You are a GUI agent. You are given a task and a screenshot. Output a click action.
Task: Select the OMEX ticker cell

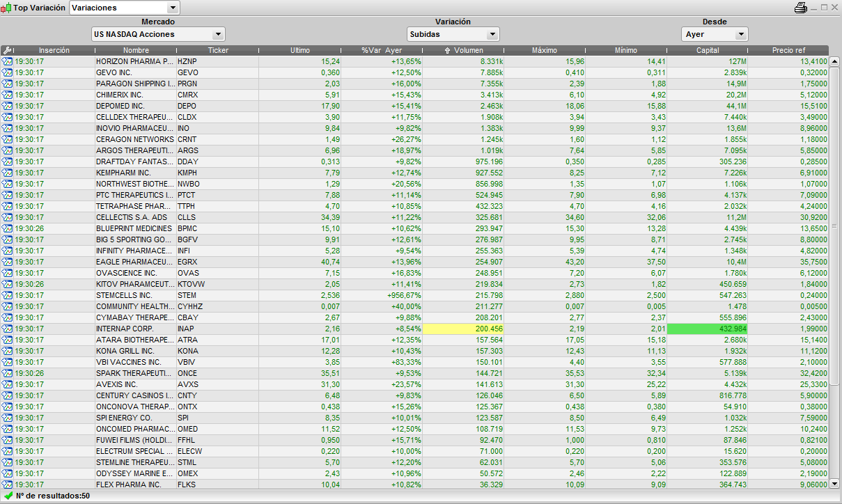tap(218, 473)
